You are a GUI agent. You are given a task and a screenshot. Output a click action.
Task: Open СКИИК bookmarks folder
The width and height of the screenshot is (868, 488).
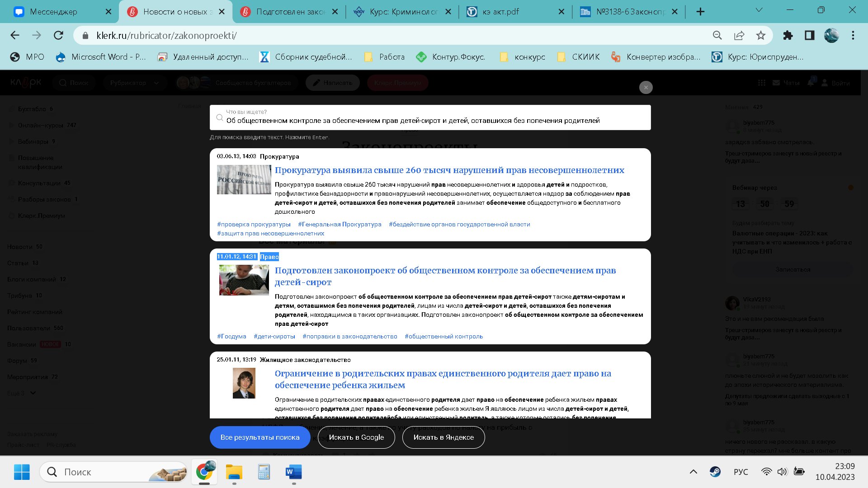pyautogui.click(x=579, y=57)
